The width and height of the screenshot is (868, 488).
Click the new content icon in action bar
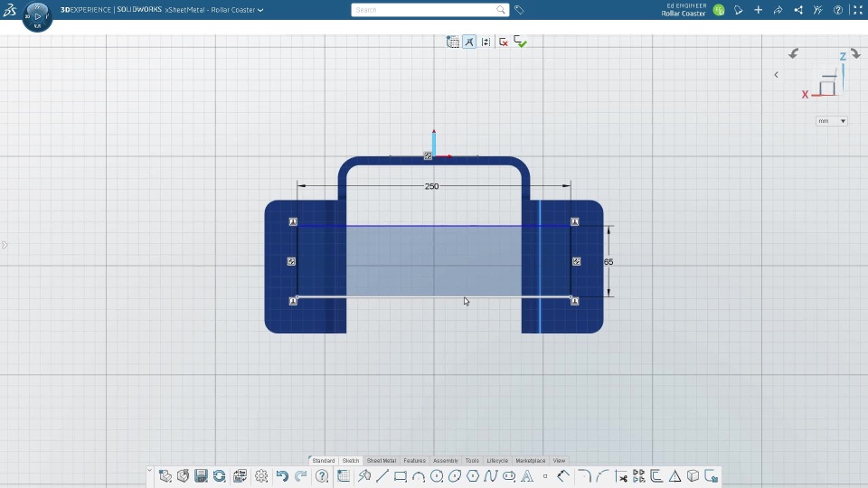tap(165, 476)
